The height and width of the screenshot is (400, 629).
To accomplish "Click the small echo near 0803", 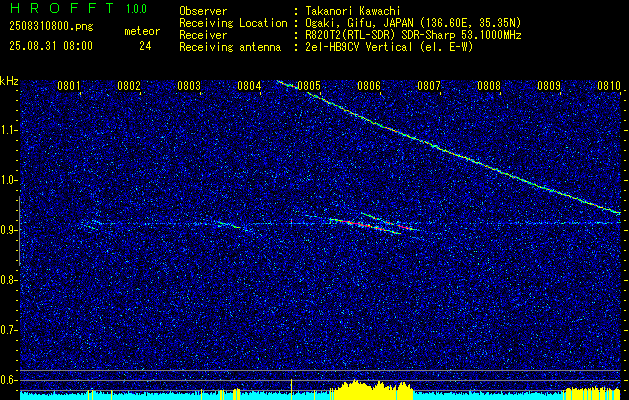I will [x=229, y=225].
